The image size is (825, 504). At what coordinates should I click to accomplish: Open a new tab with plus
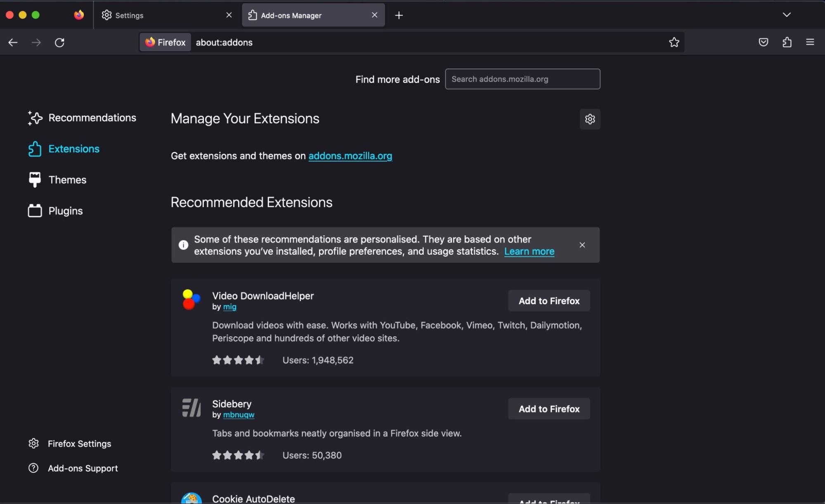tap(399, 15)
